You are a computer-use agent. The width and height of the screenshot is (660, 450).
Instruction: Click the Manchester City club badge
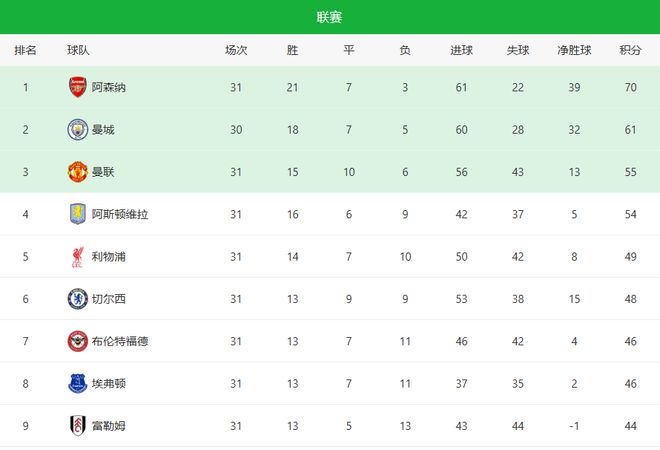click(x=78, y=129)
